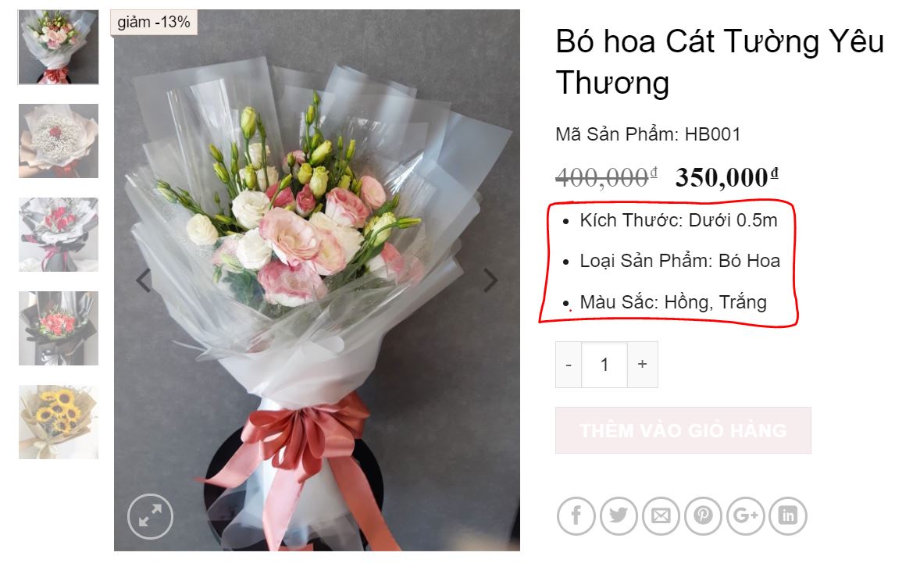The height and width of the screenshot is (588, 920).
Task: Open fullscreen image zoom icon
Action: [x=150, y=516]
